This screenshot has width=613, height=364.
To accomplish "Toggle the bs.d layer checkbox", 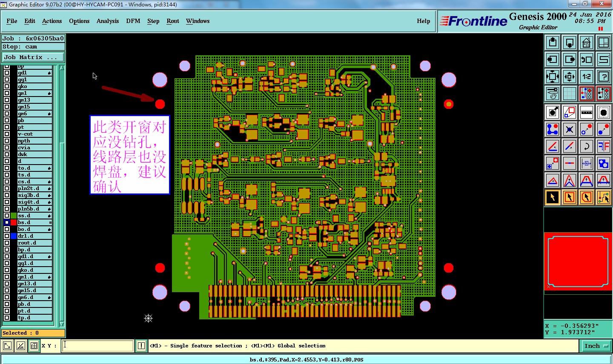I will coord(7,222).
